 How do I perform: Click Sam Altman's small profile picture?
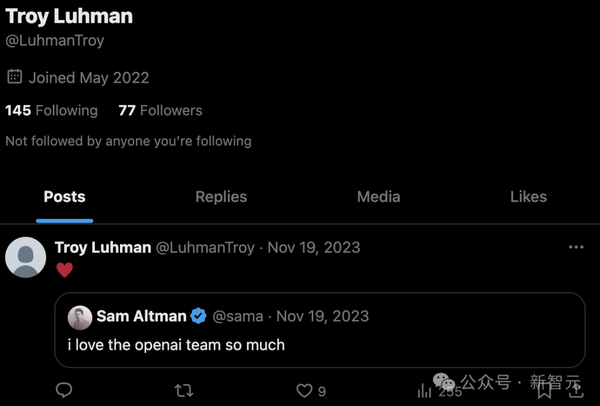pos(80,317)
